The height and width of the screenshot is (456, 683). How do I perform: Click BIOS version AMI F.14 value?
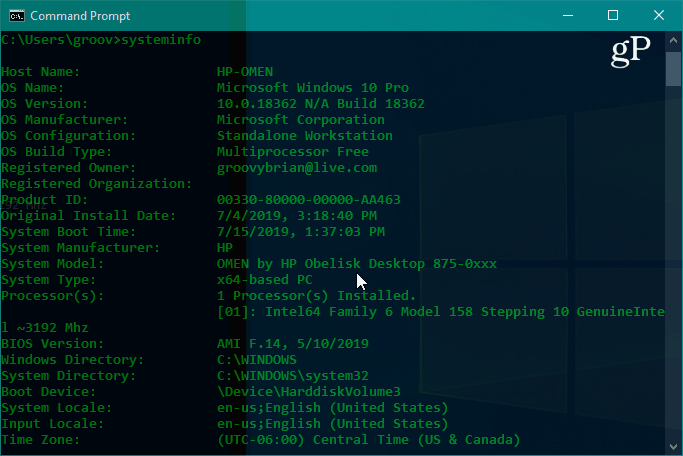(x=293, y=344)
